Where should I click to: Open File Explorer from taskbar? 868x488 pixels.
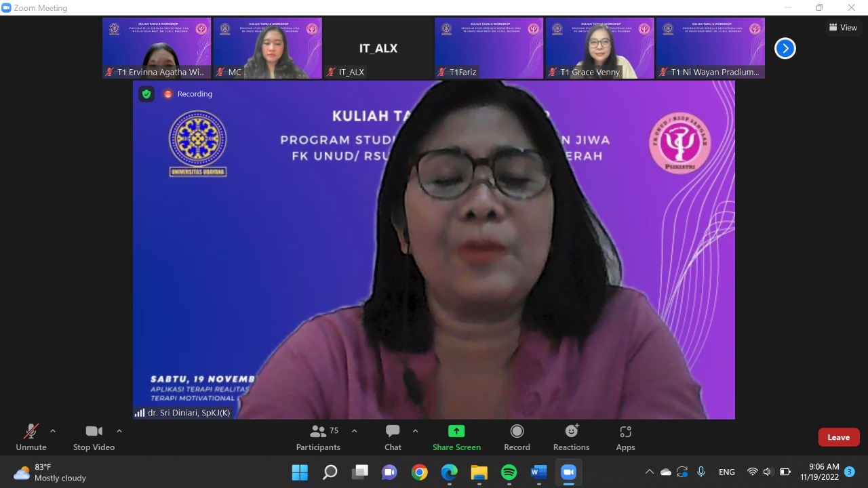click(479, 472)
